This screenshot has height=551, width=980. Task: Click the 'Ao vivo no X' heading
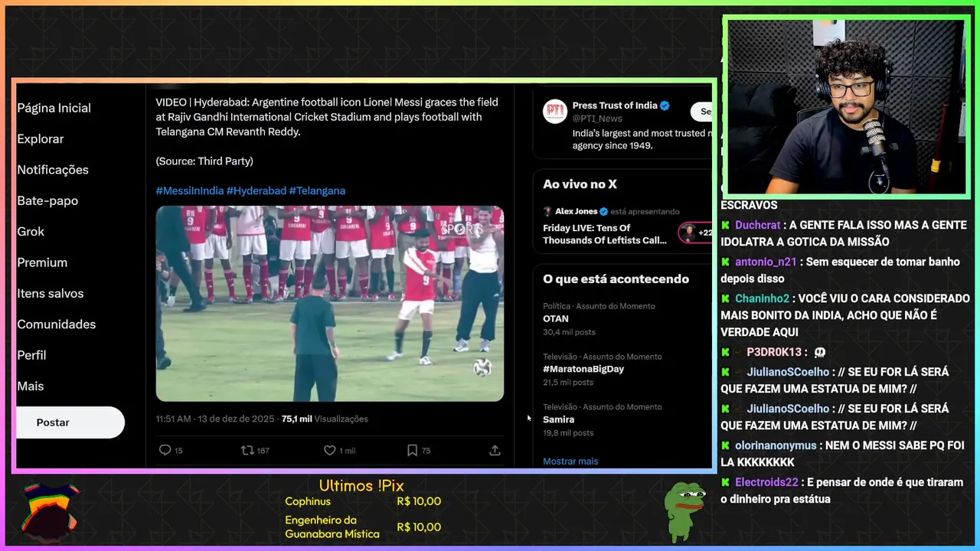(580, 184)
